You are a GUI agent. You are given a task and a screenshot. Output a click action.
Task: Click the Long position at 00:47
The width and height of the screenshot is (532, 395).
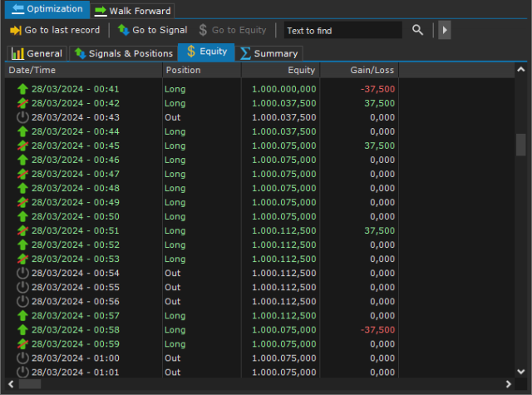pyautogui.click(x=175, y=174)
